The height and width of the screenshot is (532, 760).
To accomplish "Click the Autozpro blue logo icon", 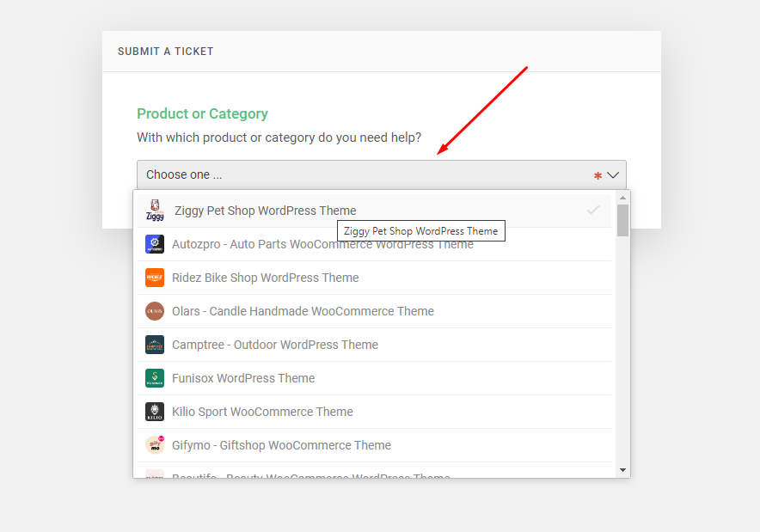I will tap(155, 244).
